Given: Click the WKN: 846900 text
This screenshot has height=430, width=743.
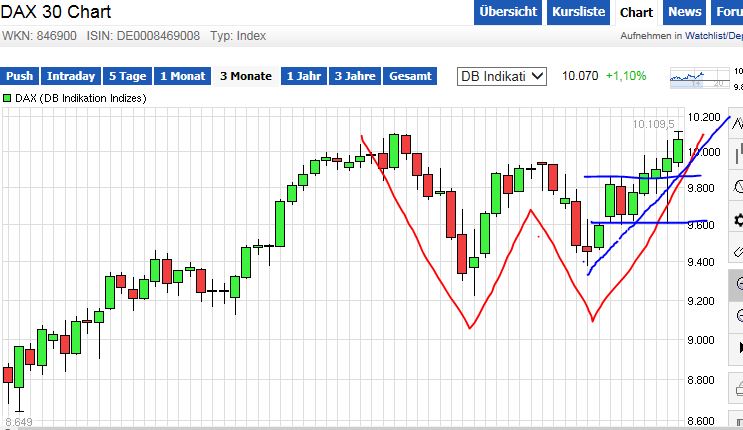Looking at the screenshot, I should [39, 36].
